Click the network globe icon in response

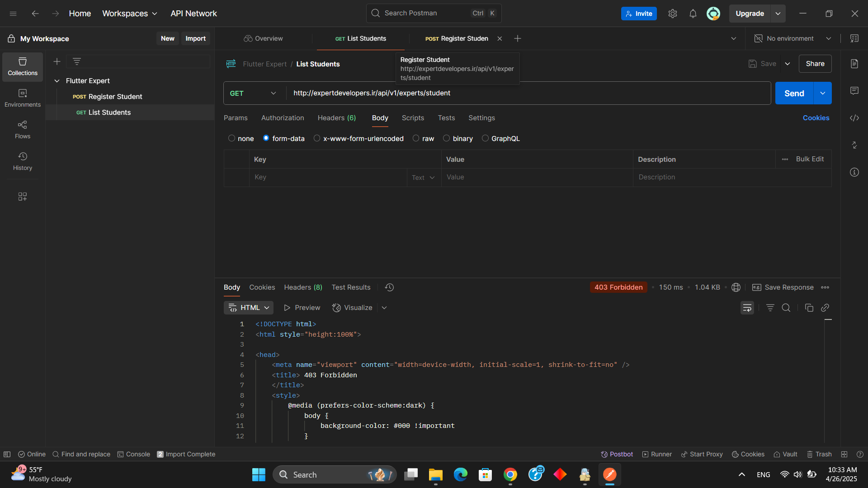[736, 287]
